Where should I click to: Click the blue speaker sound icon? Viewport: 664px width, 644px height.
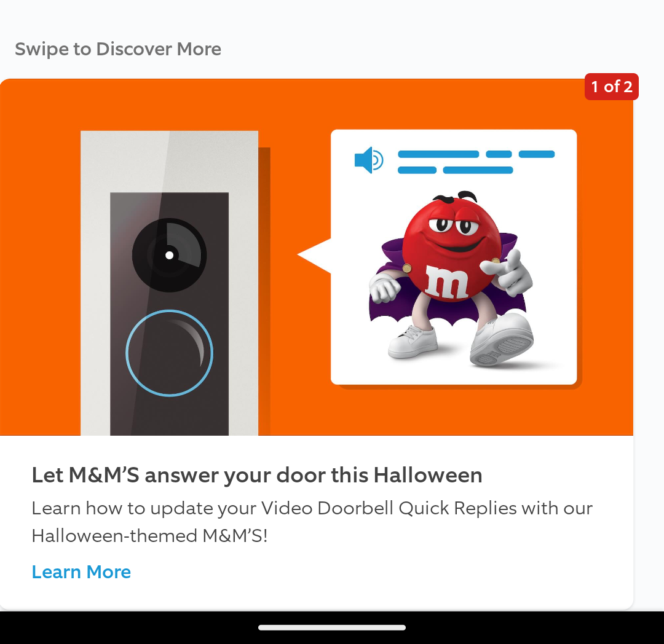(370, 160)
